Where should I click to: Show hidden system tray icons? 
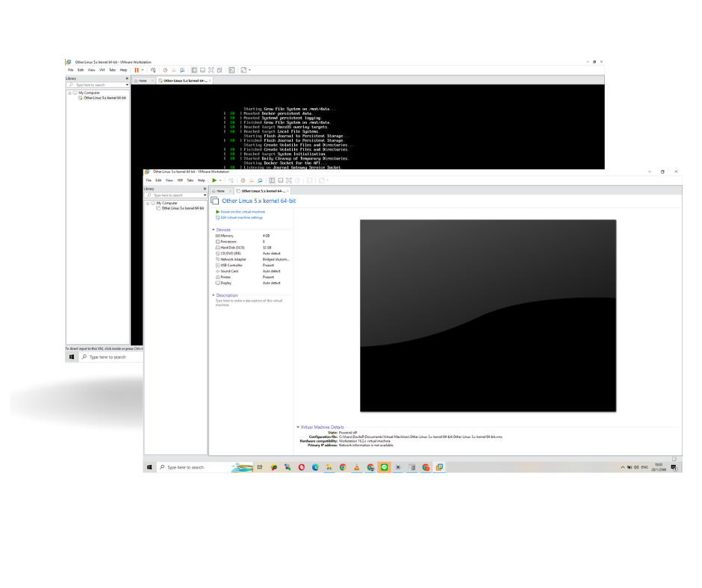click(x=623, y=468)
